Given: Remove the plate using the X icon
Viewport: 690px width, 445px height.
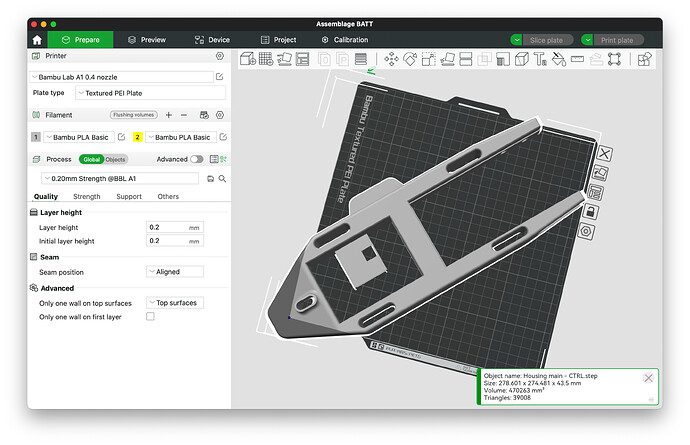Looking at the screenshot, I should tap(604, 154).
